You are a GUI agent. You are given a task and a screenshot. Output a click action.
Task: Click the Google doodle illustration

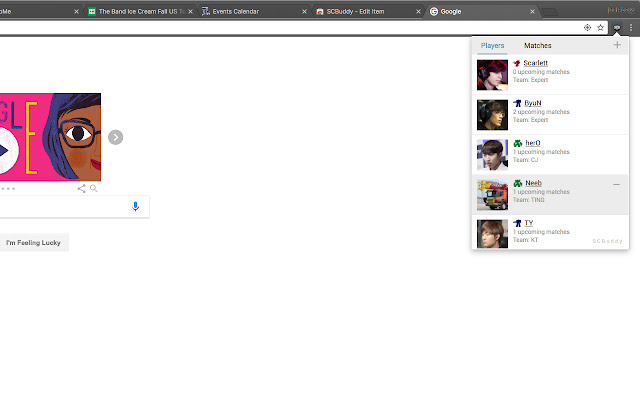pyautogui.click(x=50, y=137)
